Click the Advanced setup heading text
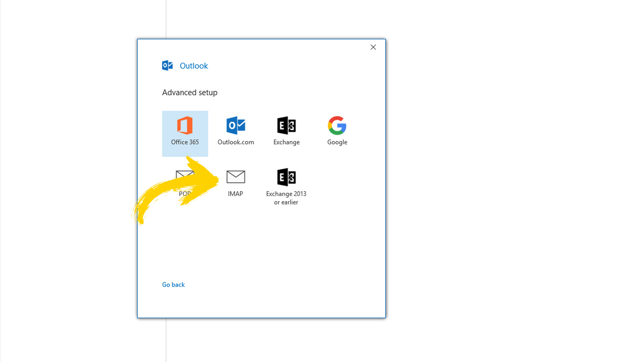 [190, 93]
